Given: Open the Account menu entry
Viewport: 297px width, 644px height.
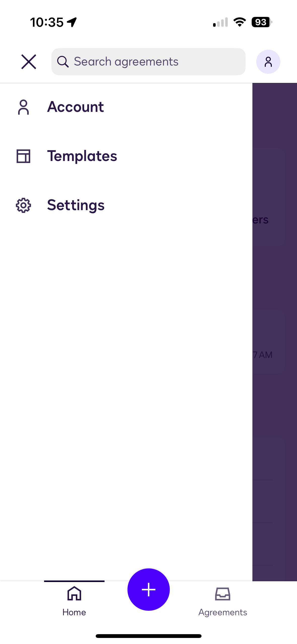Looking at the screenshot, I should tap(75, 107).
